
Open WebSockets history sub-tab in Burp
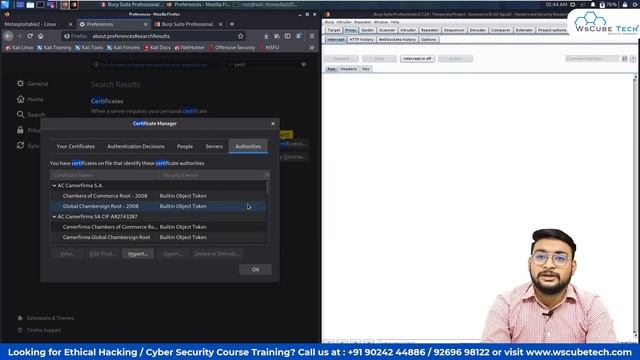397,40
